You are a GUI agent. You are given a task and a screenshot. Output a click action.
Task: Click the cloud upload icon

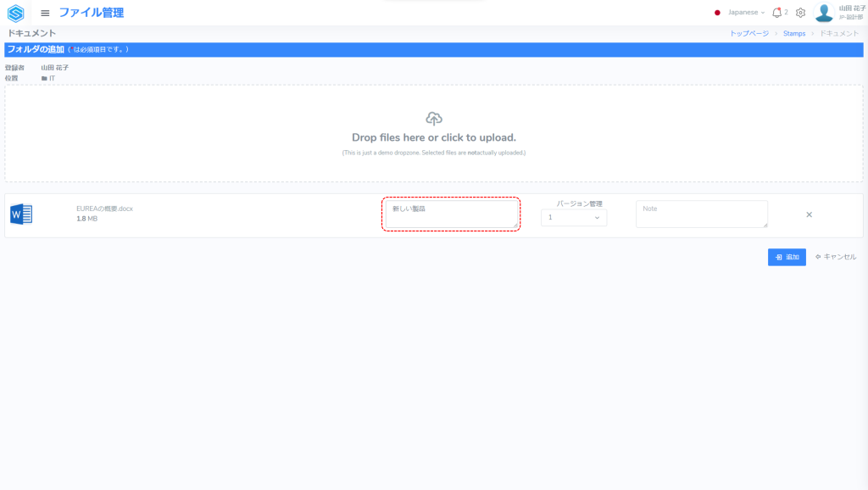click(434, 119)
